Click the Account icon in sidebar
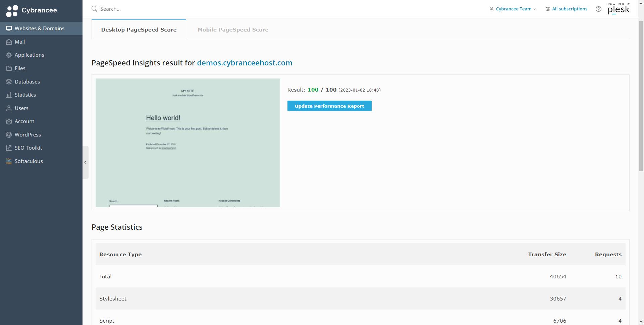 (9, 121)
